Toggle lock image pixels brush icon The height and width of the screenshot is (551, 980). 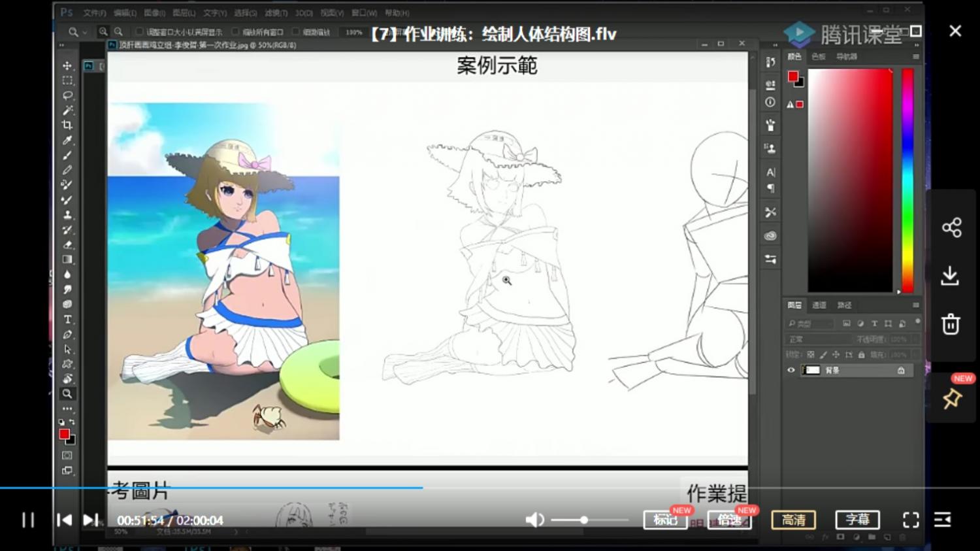click(x=823, y=355)
